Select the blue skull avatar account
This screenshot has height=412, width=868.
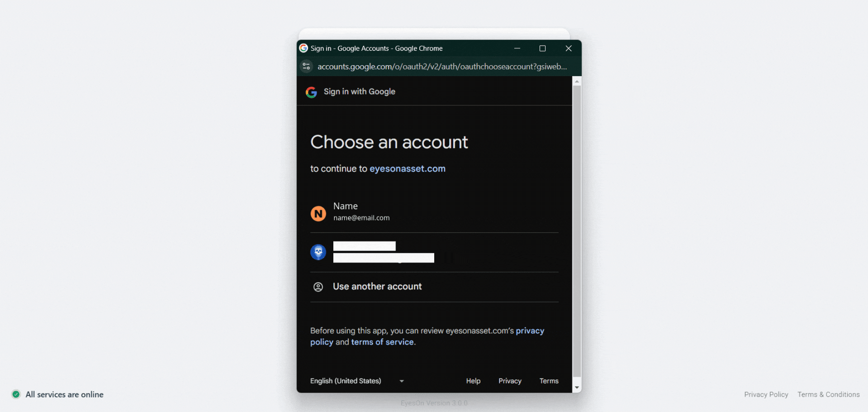click(x=318, y=252)
